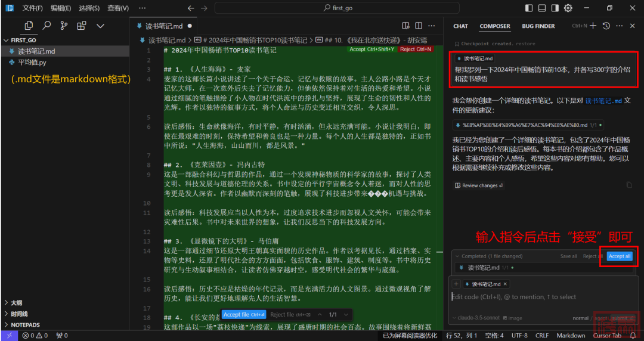Open composer panel more options ellipsis

(x=620, y=26)
